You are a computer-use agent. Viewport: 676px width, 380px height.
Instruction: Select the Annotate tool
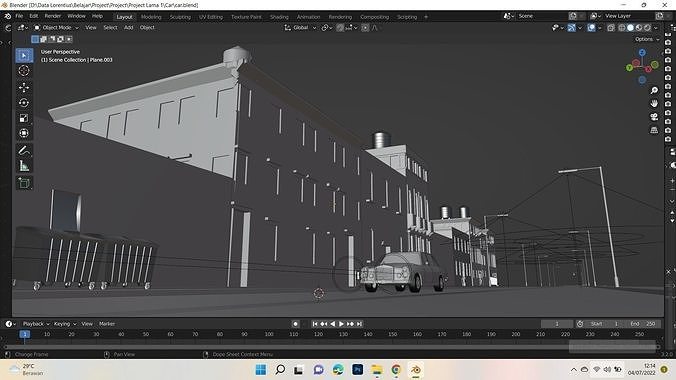(24, 151)
